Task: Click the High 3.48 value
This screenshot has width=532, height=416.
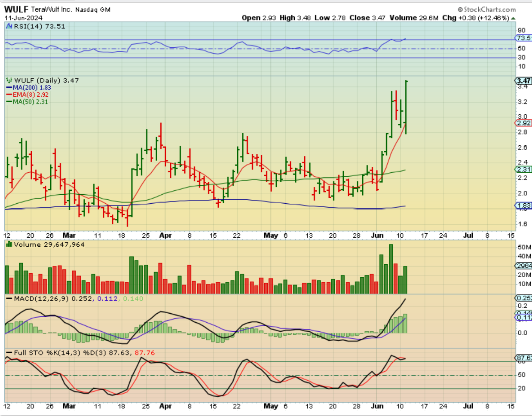Action: [x=295, y=18]
